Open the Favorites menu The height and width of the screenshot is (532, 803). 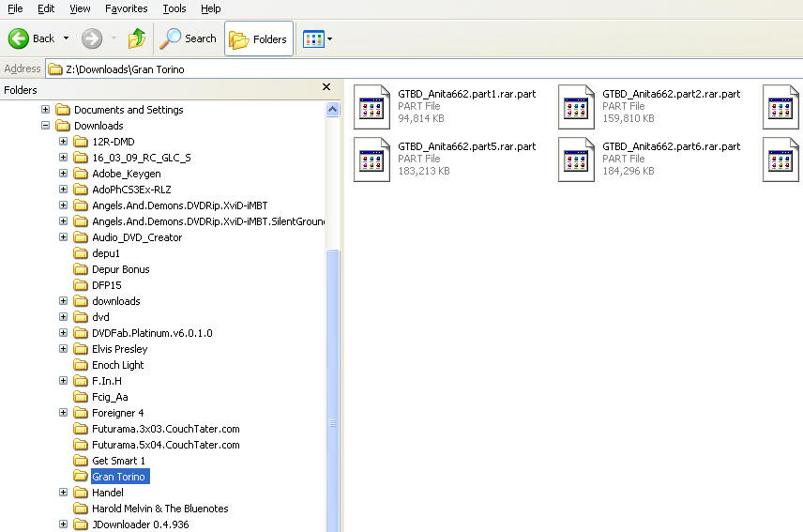126,8
